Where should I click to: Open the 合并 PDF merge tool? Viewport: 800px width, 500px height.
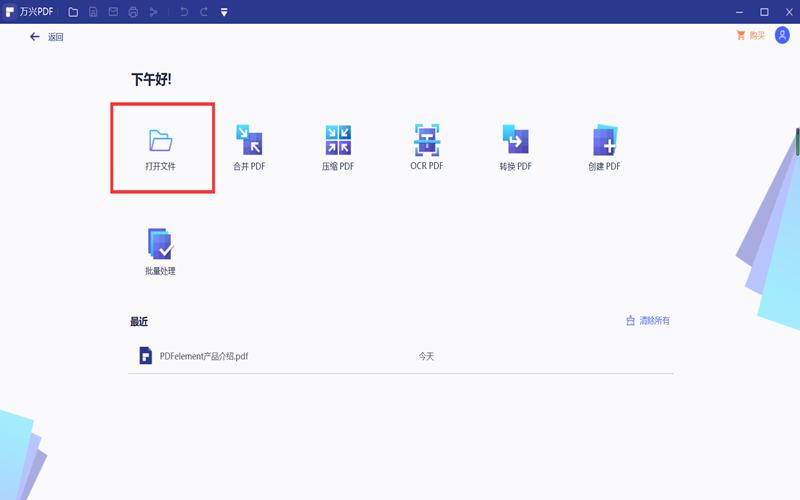coord(248,140)
